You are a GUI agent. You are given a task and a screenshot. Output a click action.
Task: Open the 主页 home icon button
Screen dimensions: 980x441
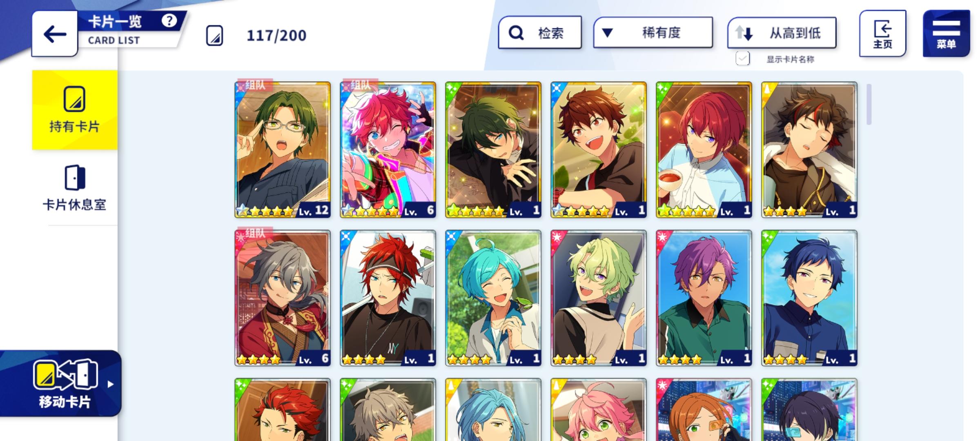tap(882, 34)
